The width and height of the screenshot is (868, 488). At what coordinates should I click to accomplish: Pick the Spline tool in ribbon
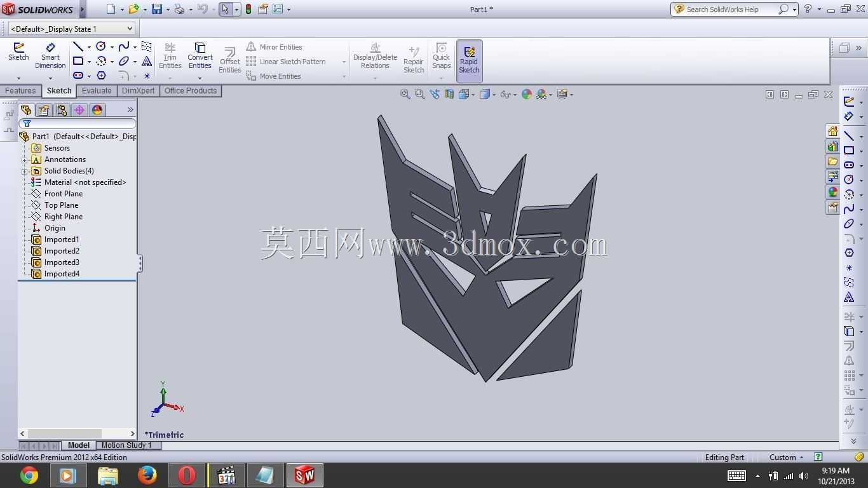pyautogui.click(x=124, y=46)
